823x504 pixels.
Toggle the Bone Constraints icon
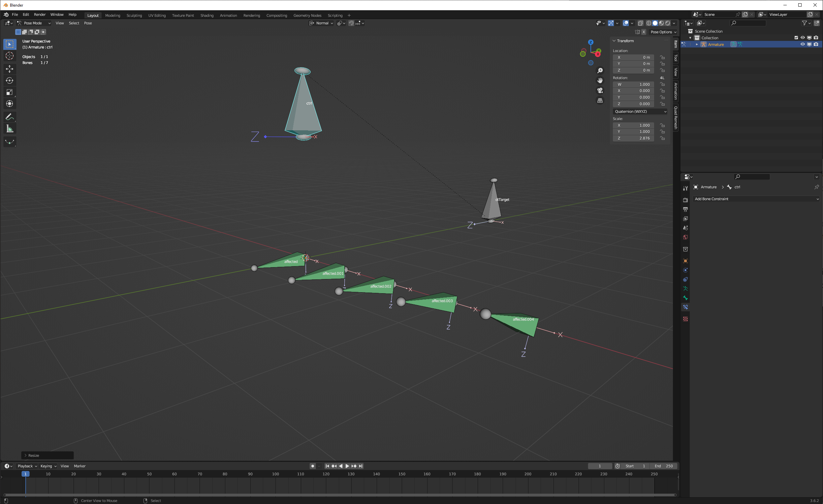685,307
